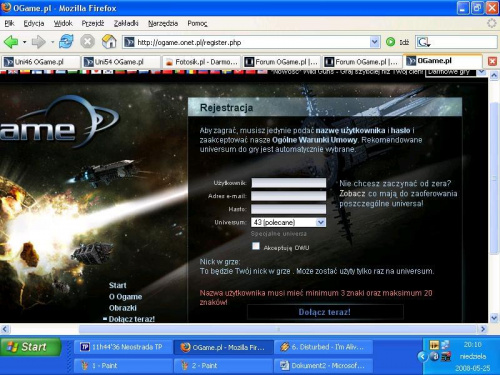The width and height of the screenshot is (500, 375).
Task: Click the search engine icon in search box
Action: [423, 42]
